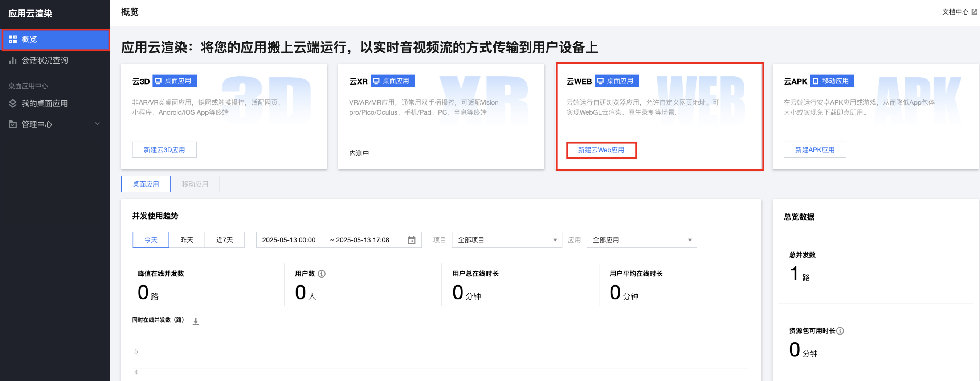
Task: Open the 全部项目 project dropdown
Action: [507, 240]
